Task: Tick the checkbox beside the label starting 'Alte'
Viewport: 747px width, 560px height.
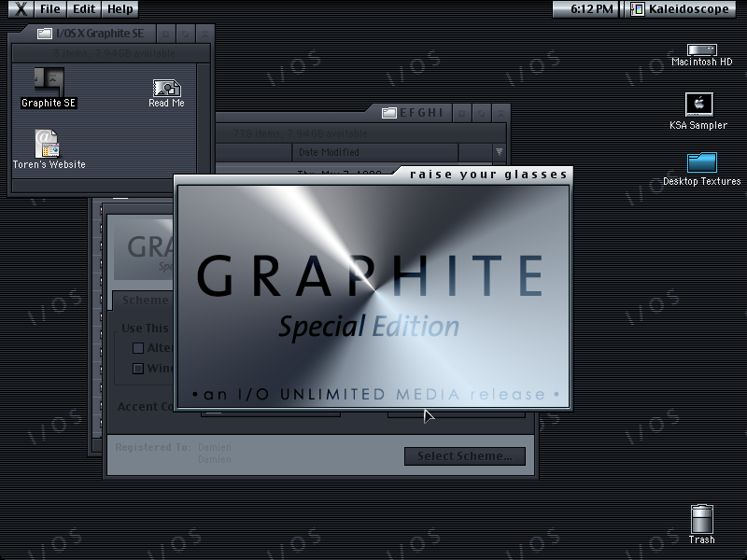Action: tap(138, 348)
